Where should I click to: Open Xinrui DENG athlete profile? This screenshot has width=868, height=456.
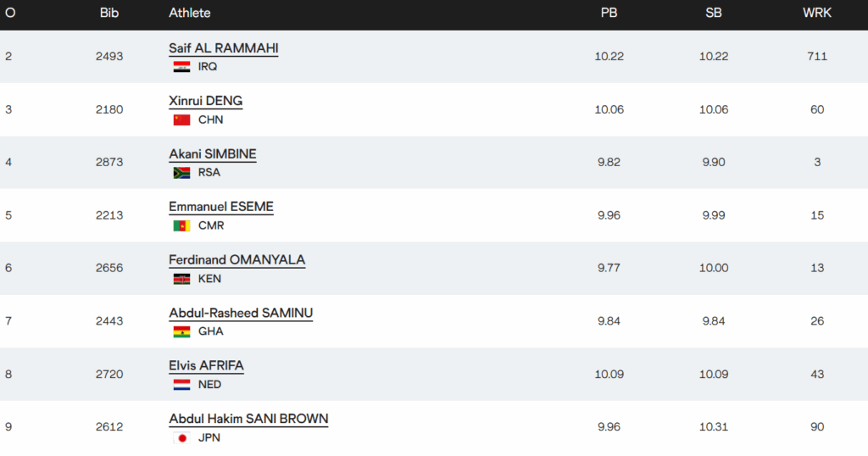pos(206,101)
